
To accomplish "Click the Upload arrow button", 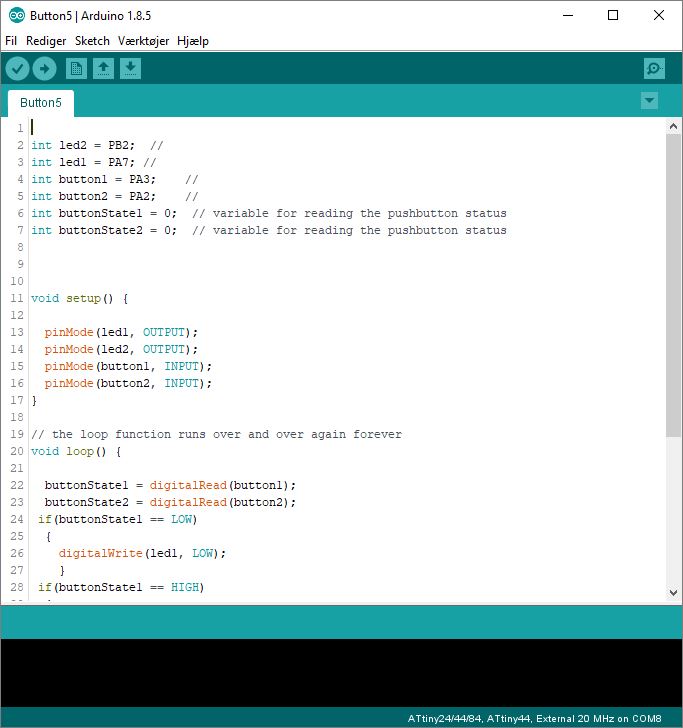I will coord(45,69).
